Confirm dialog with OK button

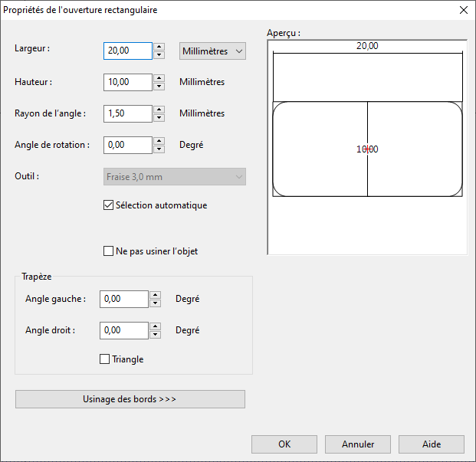(284, 444)
